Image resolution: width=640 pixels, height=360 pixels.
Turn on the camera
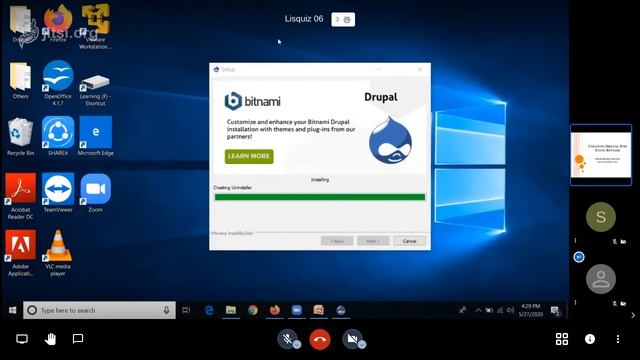(x=352, y=338)
